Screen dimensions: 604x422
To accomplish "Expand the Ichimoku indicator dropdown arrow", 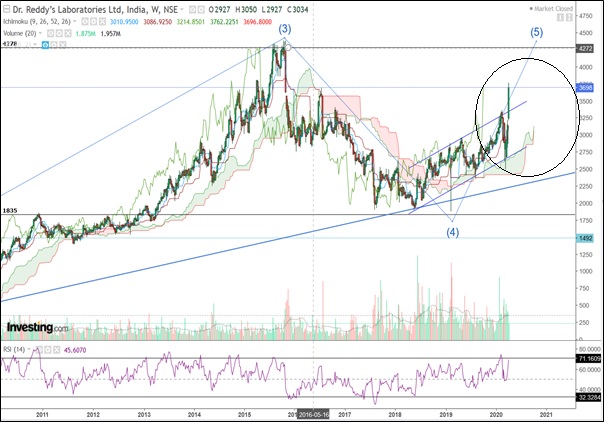I will (74, 22).
